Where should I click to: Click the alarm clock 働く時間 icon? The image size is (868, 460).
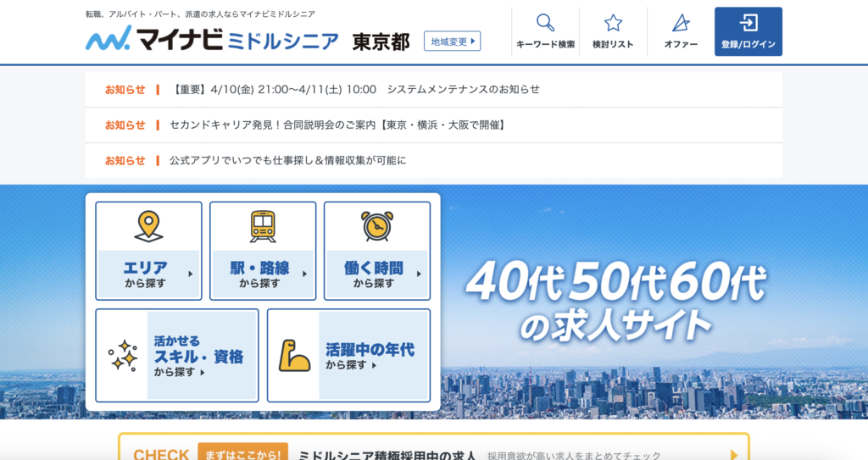pos(376,226)
